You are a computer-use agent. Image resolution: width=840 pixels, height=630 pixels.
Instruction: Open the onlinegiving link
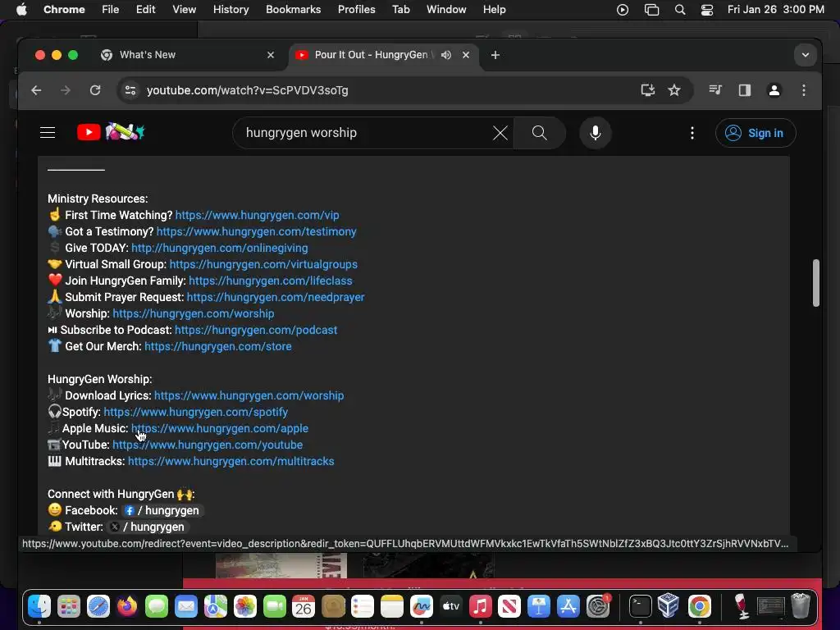(220, 248)
